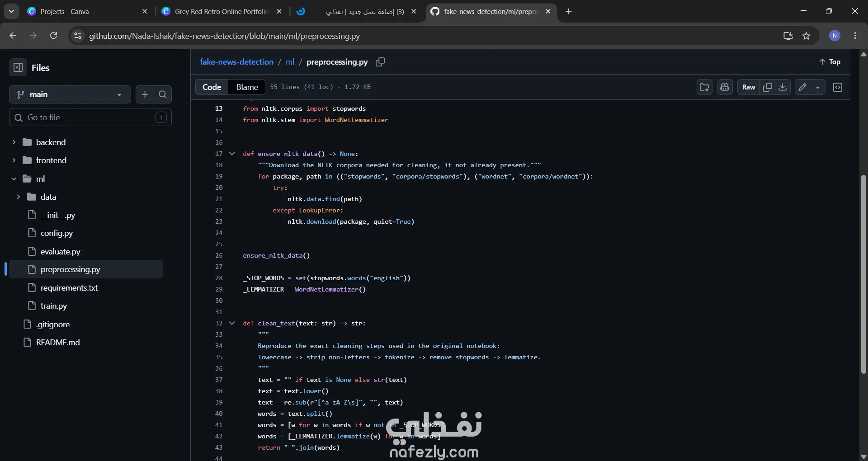
Task: Open the main branch dropdown
Action: (x=70, y=94)
